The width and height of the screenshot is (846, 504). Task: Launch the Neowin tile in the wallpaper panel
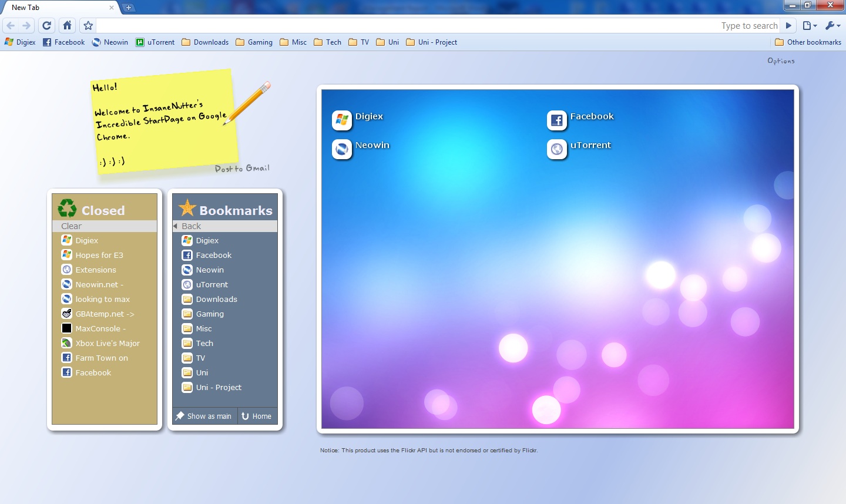tap(342, 149)
